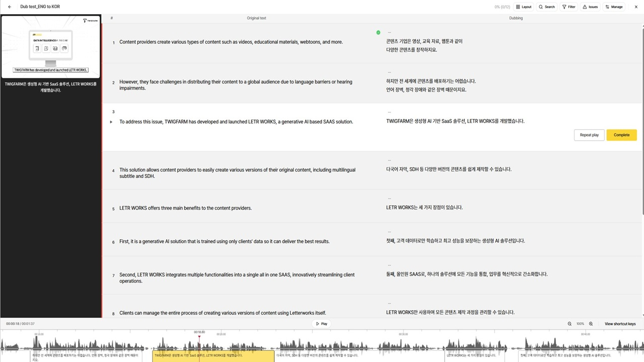Click the 100% zoom level value
The width and height of the screenshot is (644, 362).
(580, 324)
